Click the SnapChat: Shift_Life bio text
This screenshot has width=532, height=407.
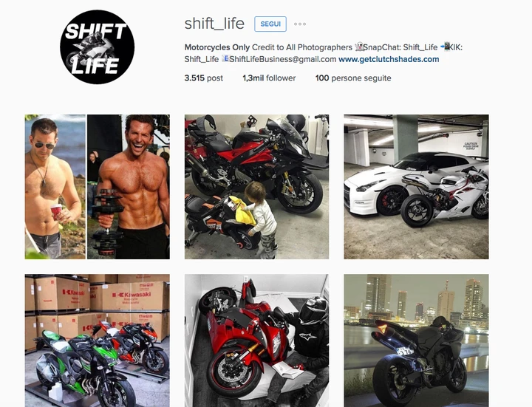pos(400,47)
